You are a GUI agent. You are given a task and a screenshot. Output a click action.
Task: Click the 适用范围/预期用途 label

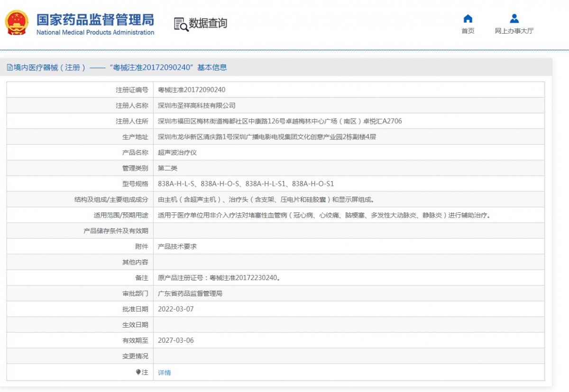[121, 215]
